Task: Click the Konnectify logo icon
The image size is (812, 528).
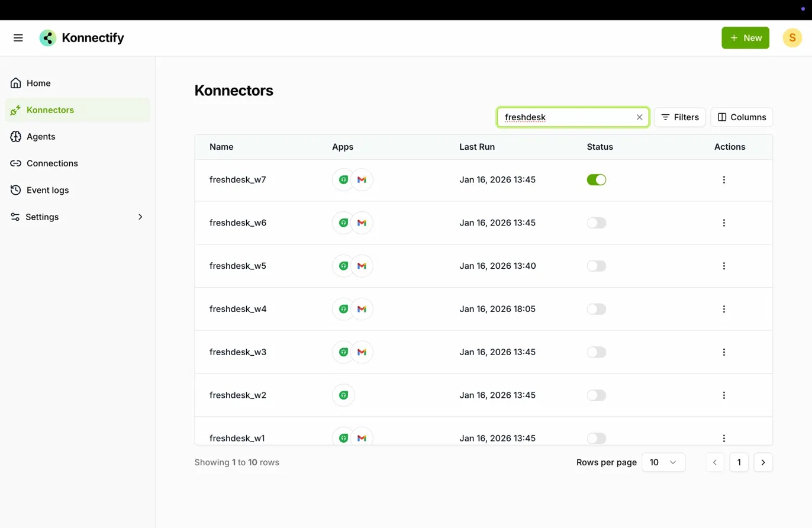Action: point(48,38)
